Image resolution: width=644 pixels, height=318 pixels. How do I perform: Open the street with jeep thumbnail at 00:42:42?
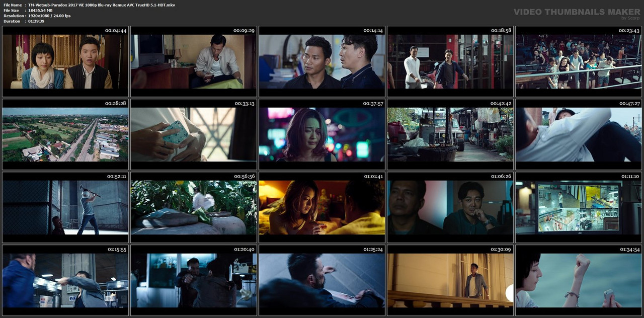pos(450,134)
